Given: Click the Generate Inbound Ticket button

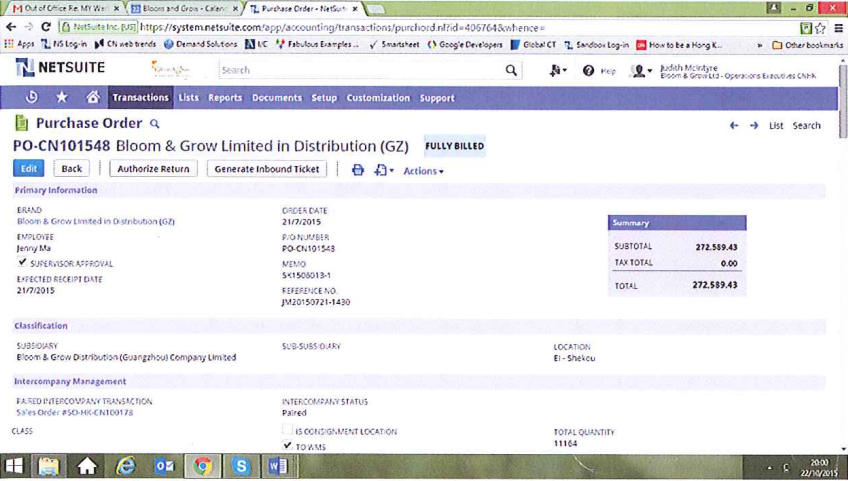Looking at the screenshot, I should pyautogui.click(x=267, y=169).
